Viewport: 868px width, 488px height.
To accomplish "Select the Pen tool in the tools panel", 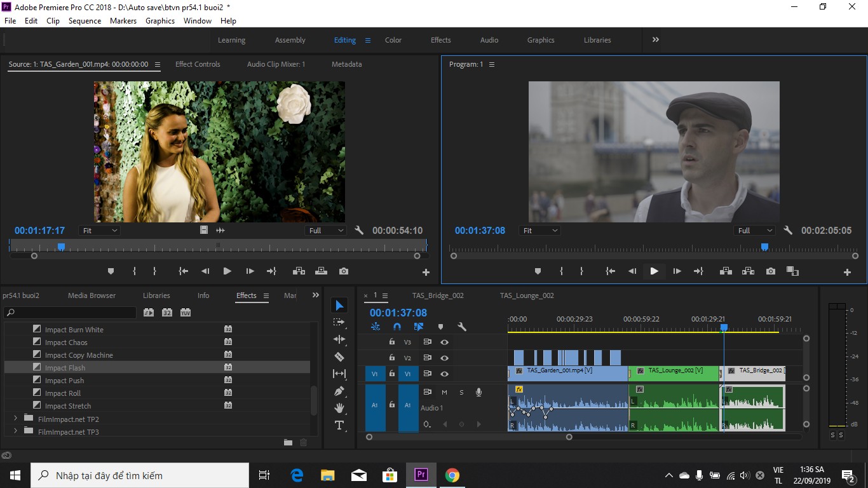I will 339,391.
